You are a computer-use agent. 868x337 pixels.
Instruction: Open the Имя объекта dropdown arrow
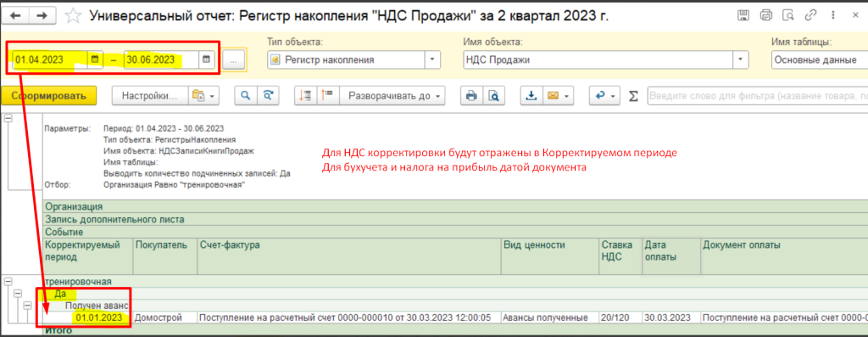(x=741, y=60)
